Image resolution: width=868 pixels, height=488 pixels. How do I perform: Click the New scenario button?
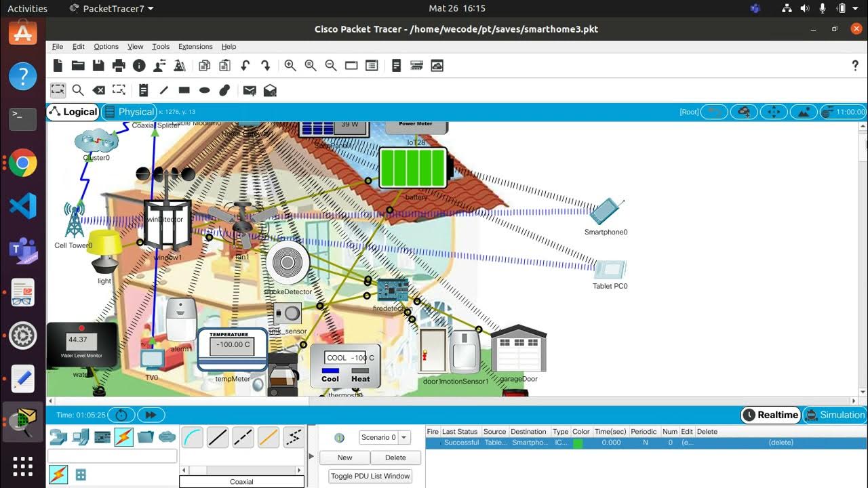coord(344,457)
